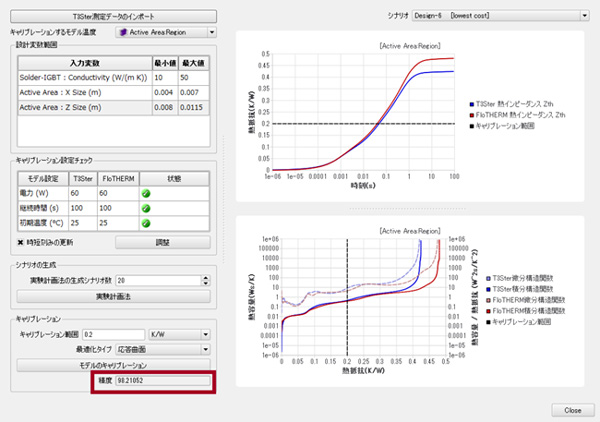Image resolution: width=600 pixels, height=422 pixels.
Task: Click the adjust button in calibration settings check
Action: (x=162, y=242)
